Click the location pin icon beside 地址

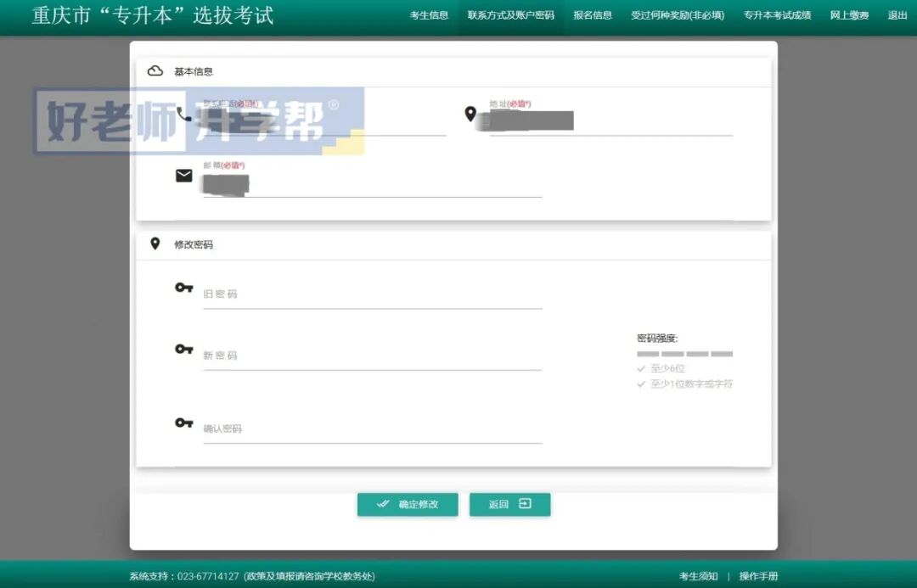[472, 111]
